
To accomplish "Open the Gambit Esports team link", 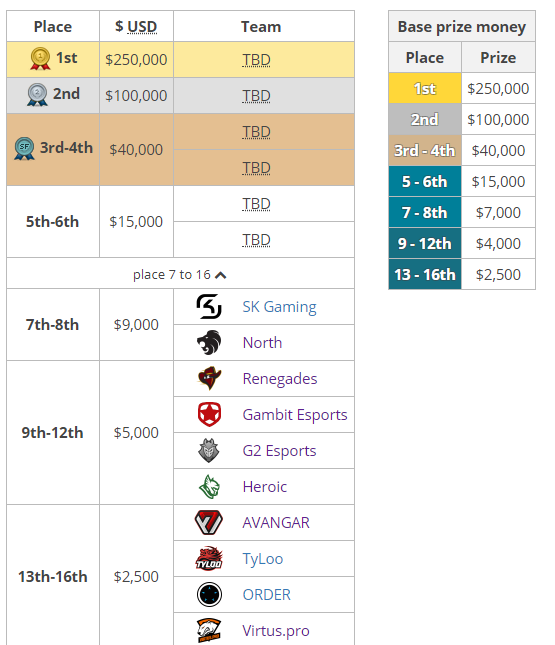I will point(295,415).
